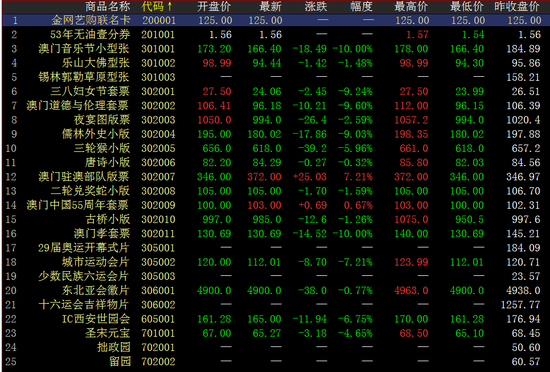Click previous close 184.89
Screen dimensions: 550x372
point(523,49)
